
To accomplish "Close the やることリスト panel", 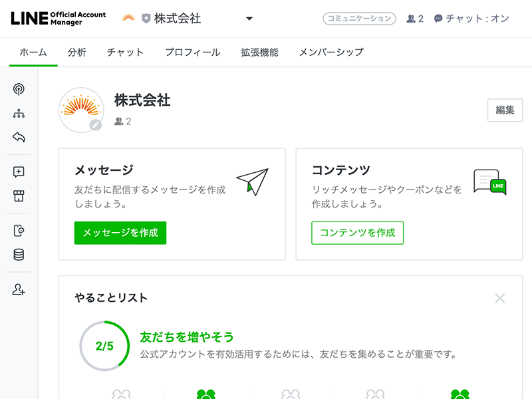I will [500, 298].
